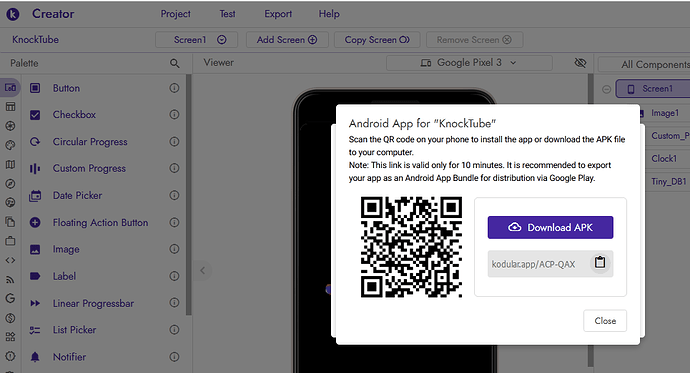The image size is (690, 373).
Task: Click the KnockTube project name
Action: (35, 40)
